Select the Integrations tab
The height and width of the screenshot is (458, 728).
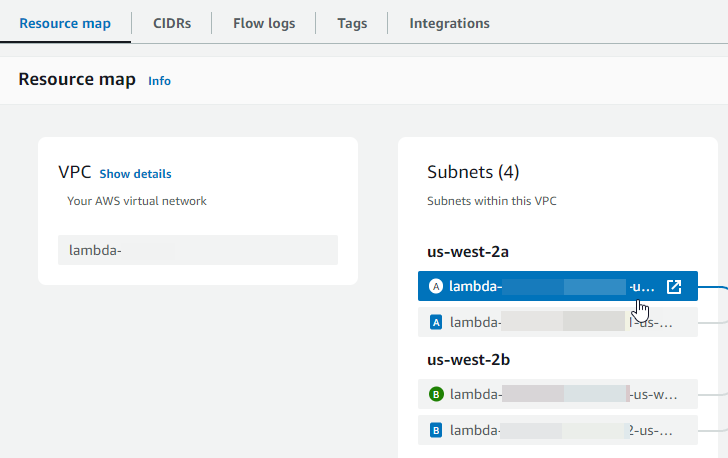[x=449, y=23]
